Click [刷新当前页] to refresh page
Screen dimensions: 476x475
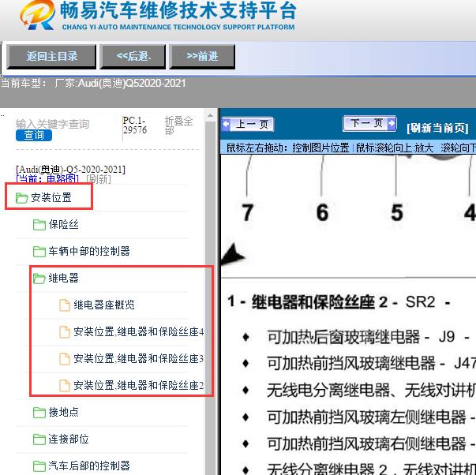437,128
